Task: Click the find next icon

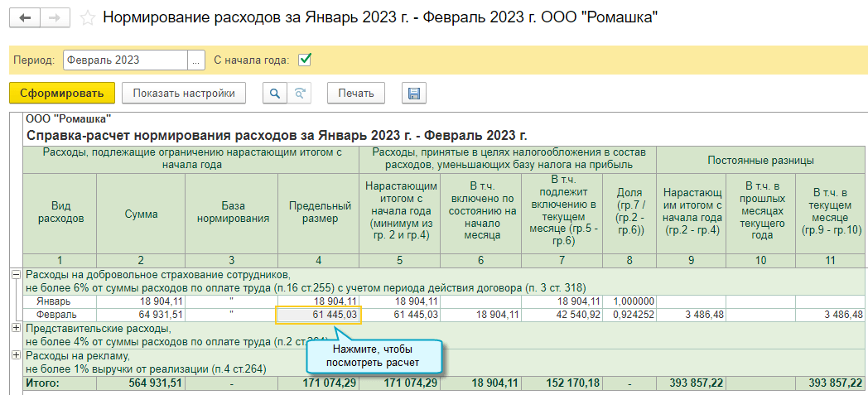Action: coord(300,94)
